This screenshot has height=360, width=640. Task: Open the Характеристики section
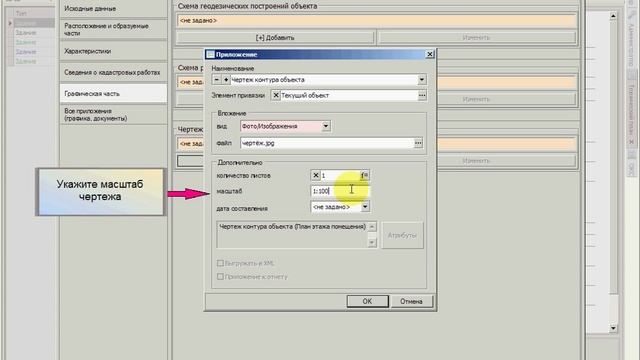pyautogui.click(x=113, y=51)
